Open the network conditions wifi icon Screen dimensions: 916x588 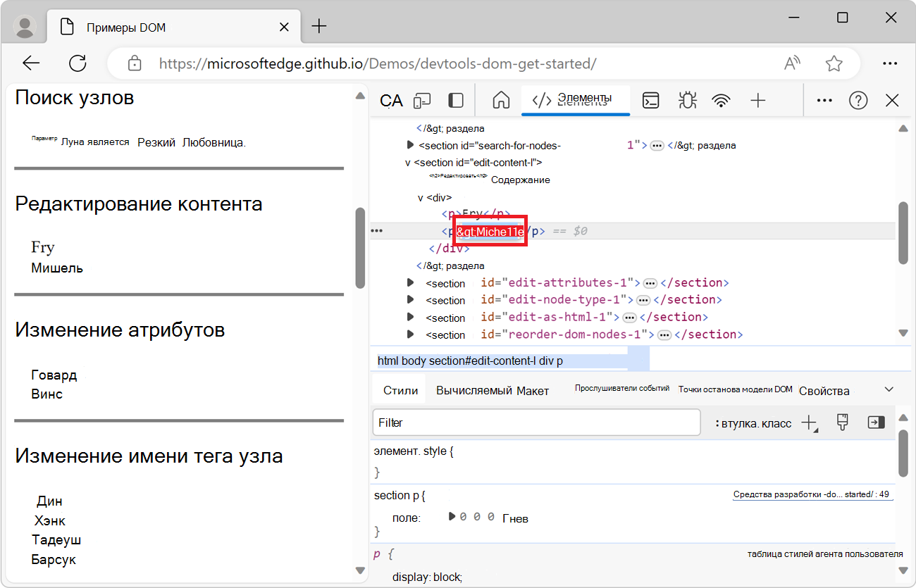(721, 100)
